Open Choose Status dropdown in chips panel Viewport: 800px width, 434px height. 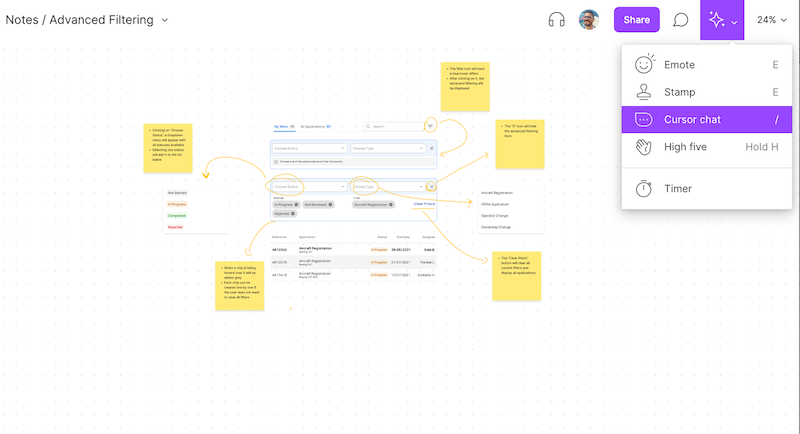point(310,187)
